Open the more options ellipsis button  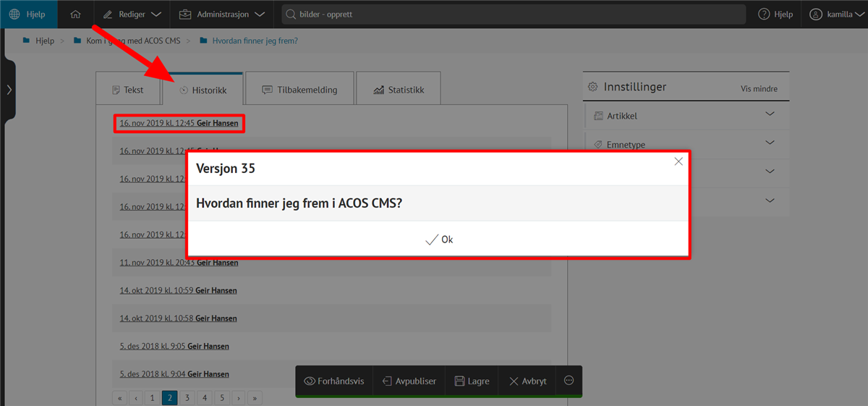click(569, 381)
